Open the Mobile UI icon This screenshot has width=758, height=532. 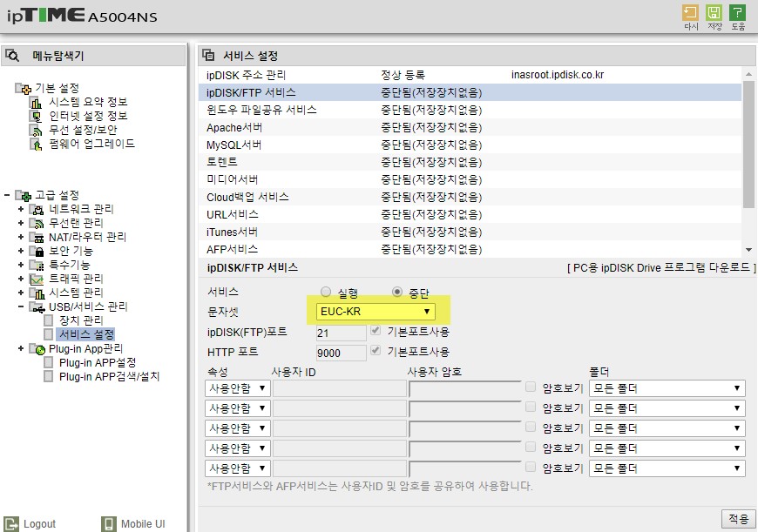109,524
